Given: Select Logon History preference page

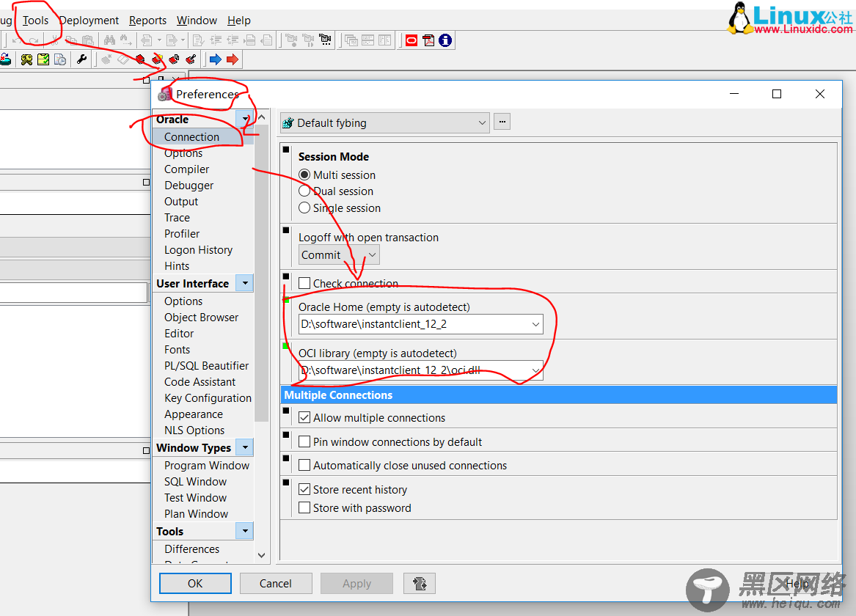Looking at the screenshot, I should [198, 250].
